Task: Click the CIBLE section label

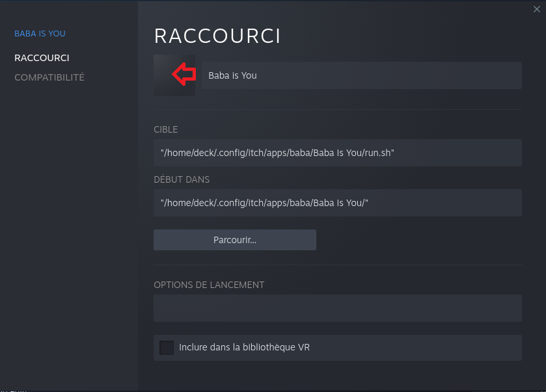Action: 166,129
